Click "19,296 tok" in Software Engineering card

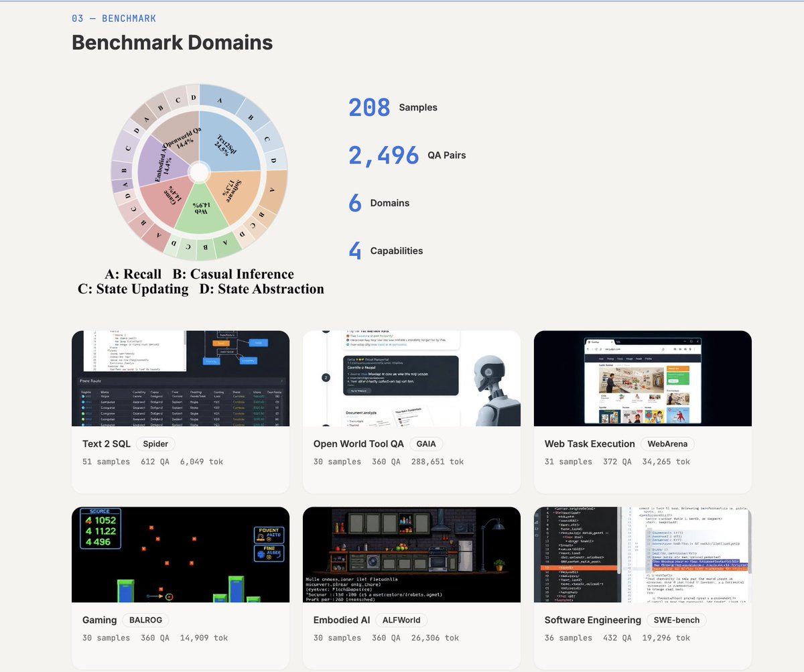click(667, 638)
